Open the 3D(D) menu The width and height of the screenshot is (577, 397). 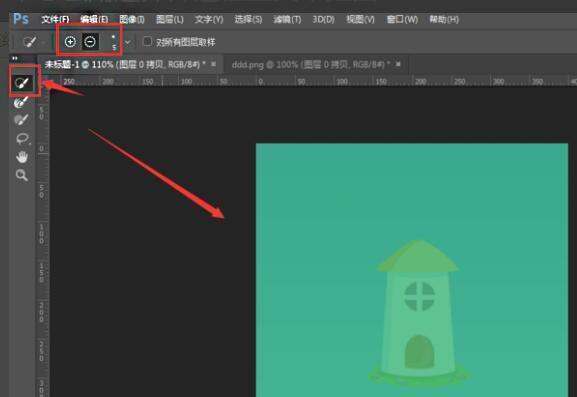tap(323, 19)
